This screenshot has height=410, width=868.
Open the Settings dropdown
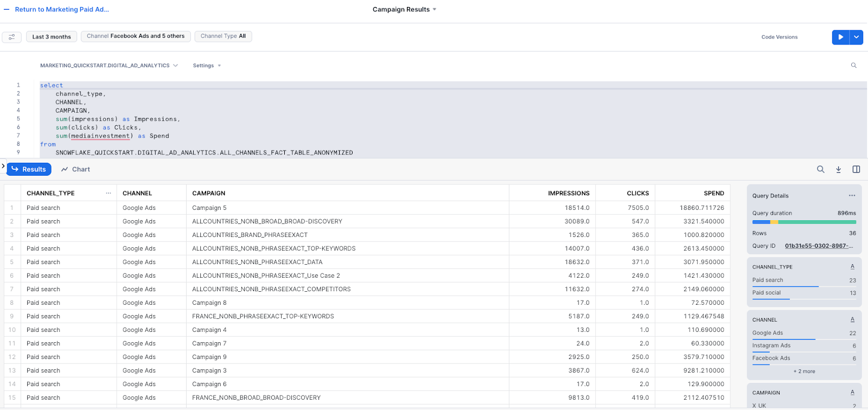[x=207, y=66]
